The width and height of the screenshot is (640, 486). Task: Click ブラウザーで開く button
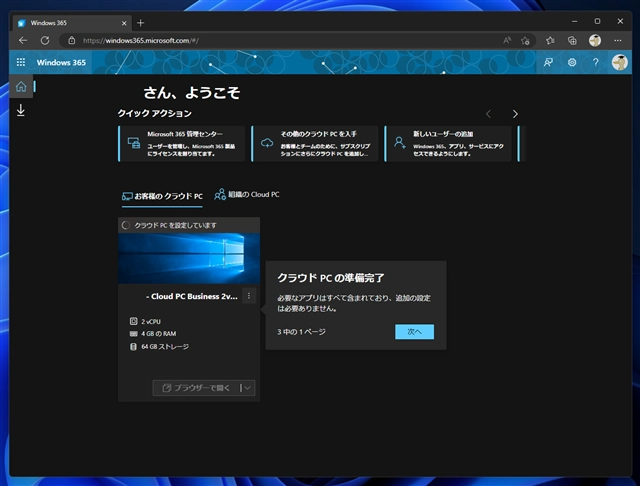196,388
